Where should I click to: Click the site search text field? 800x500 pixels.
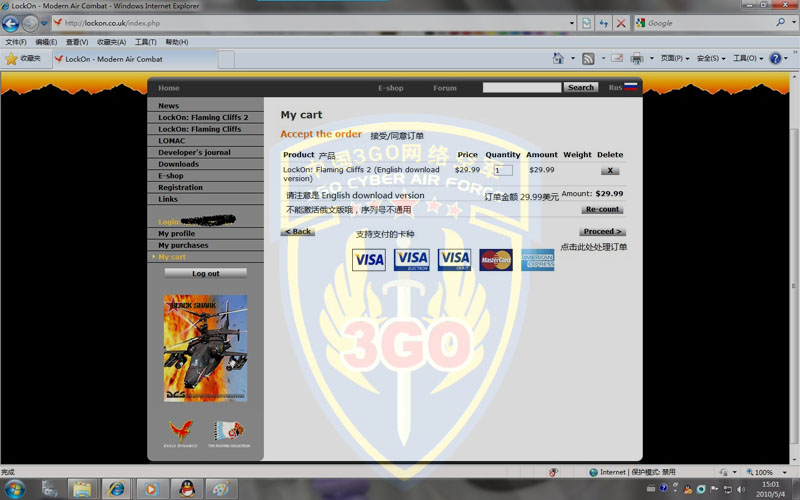522,88
